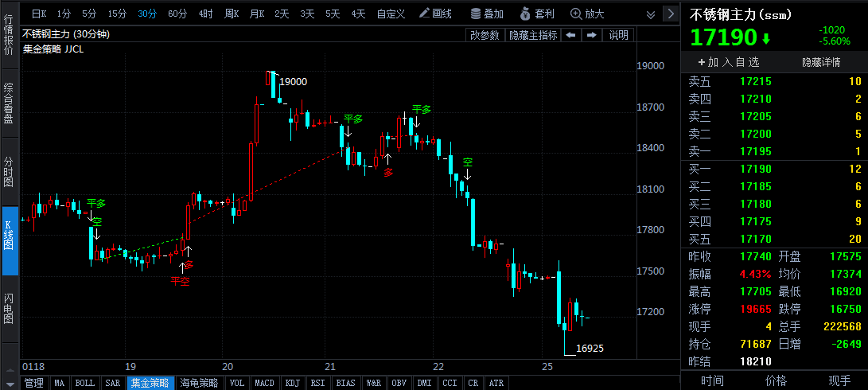Click the 改参数 button
The image size is (868, 390).
(485, 35)
